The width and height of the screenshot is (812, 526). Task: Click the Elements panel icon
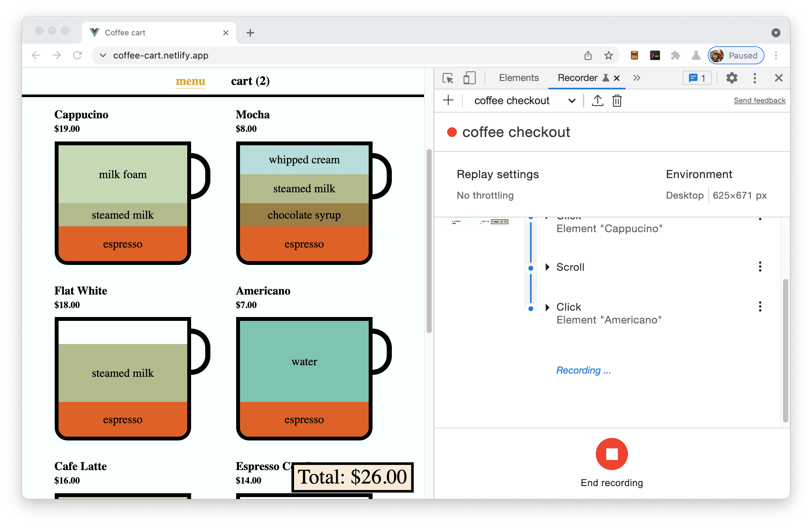(517, 79)
